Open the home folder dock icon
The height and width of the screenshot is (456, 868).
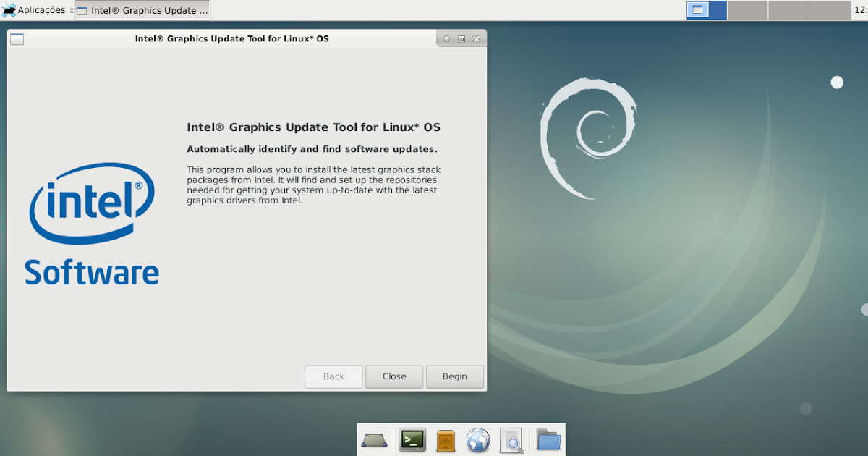548,439
